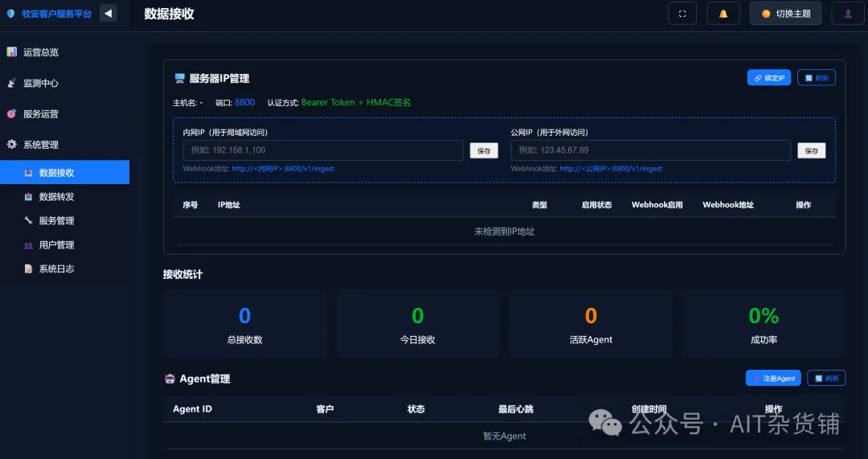Click the 服务器IP管理 monitor icon
The width and height of the screenshot is (868, 459).
[179, 79]
